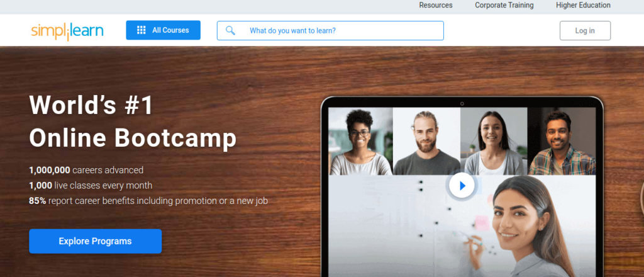Select the bearded man video thumbnail

click(427, 142)
